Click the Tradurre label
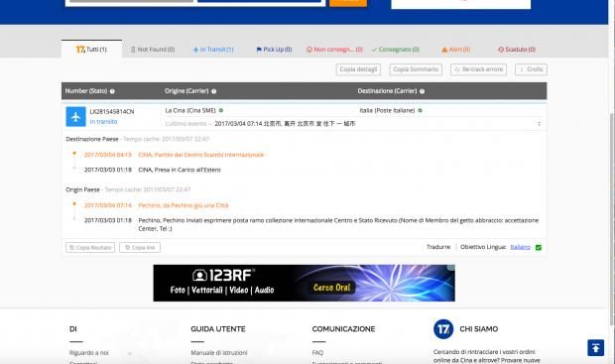 click(438, 247)
